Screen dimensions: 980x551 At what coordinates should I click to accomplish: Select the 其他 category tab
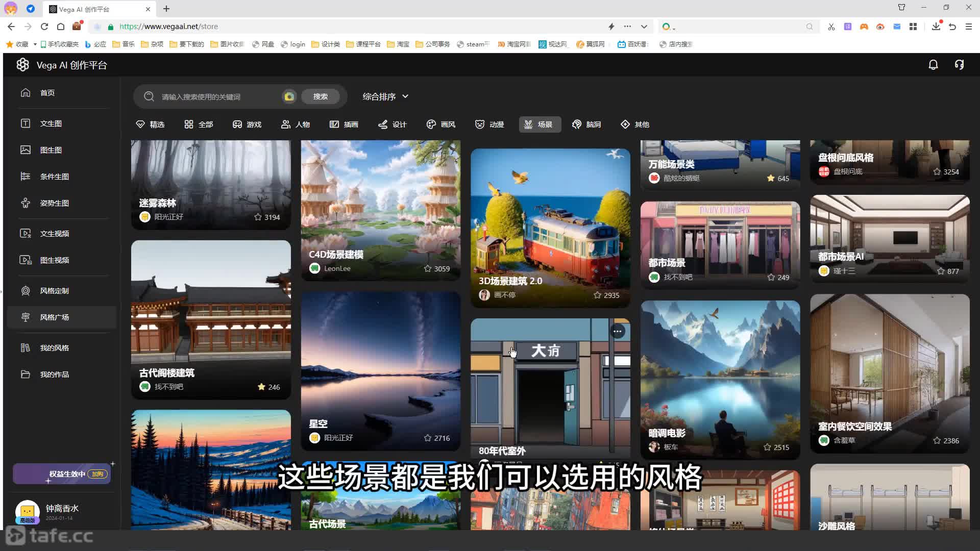click(x=635, y=124)
